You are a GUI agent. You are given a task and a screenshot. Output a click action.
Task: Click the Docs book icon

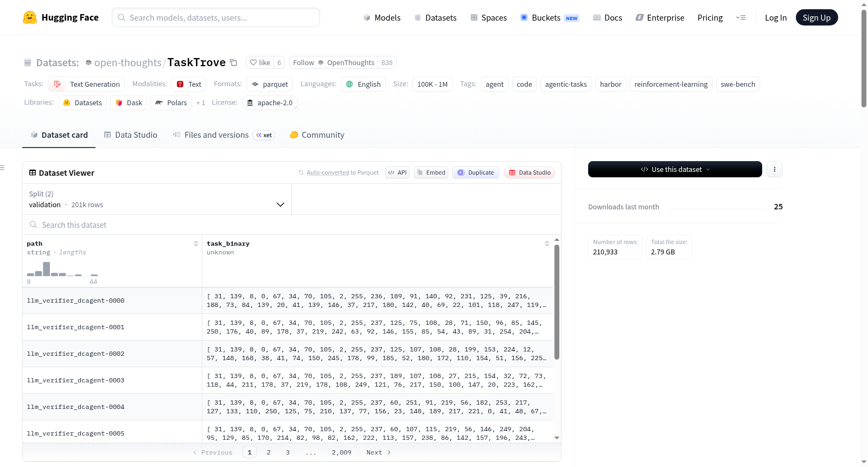(x=597, y=18)
